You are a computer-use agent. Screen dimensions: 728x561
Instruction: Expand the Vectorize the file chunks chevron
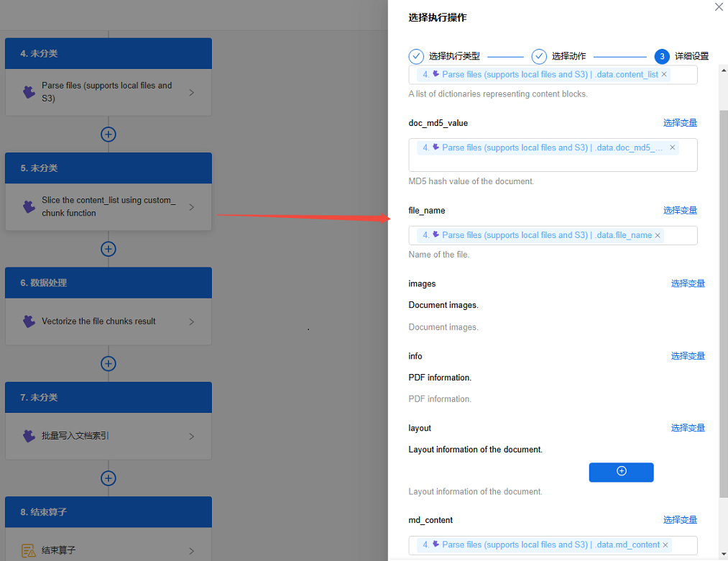191,321
